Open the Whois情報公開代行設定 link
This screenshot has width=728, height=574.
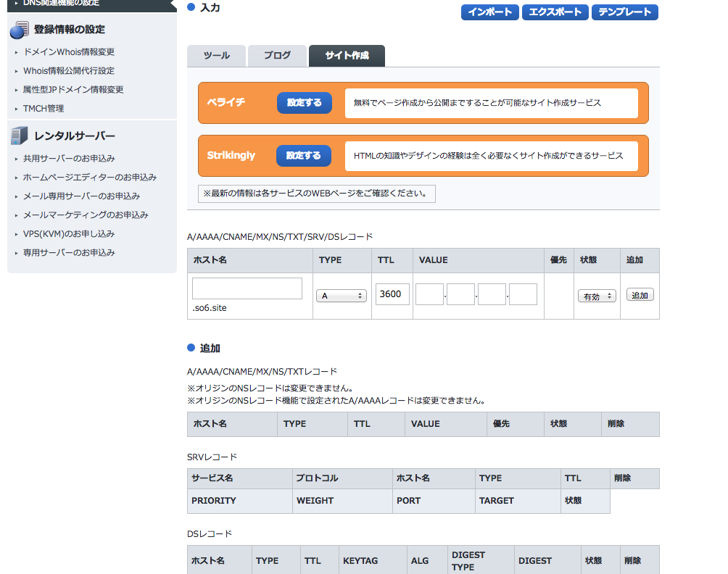69,70
